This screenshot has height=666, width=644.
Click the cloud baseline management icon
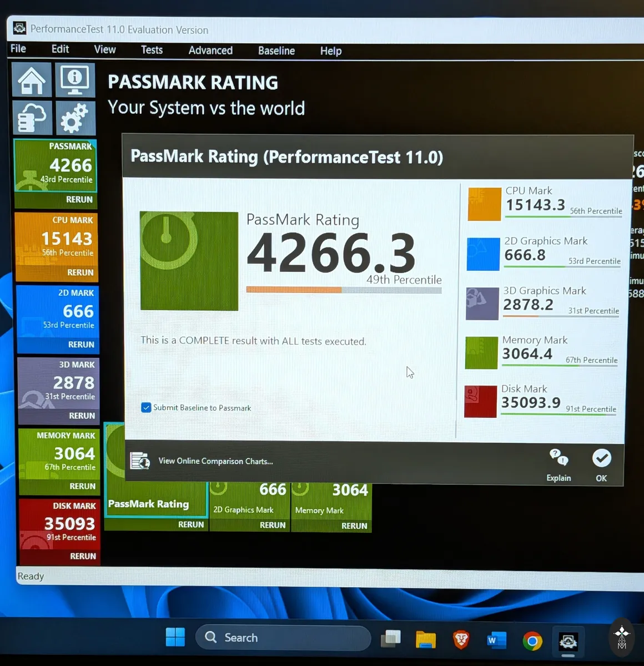tap(32, 117)
